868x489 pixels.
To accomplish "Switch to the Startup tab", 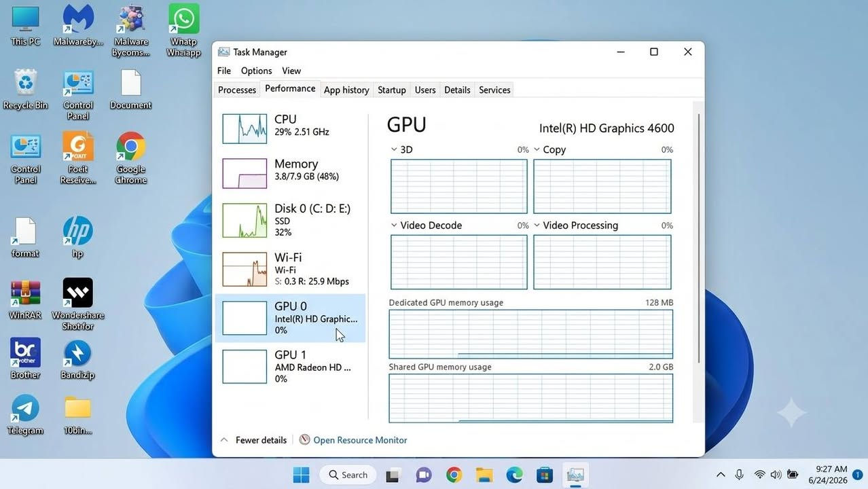I will pyautogui.click(x=392, y=90).
